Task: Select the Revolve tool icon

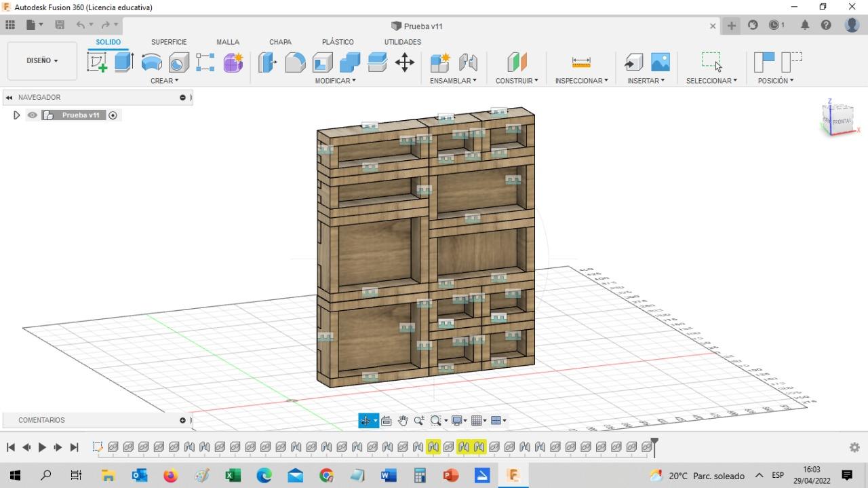Action: pyautogui.click(x=151, y=62)
